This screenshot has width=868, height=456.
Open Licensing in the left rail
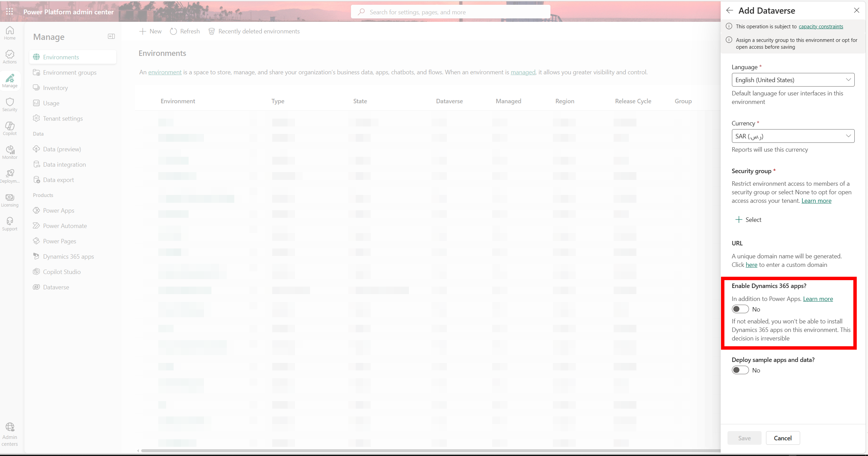[10, 200]
